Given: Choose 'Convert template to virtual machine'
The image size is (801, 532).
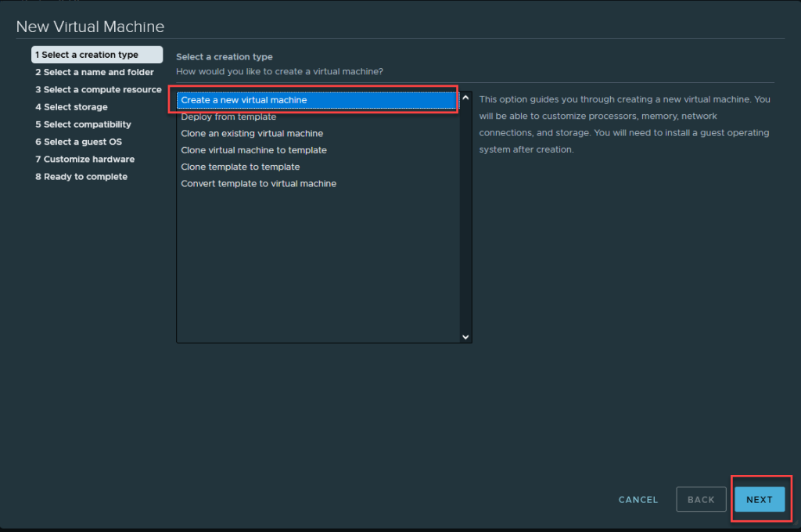Looking at the screenshot, I should 258,184.
